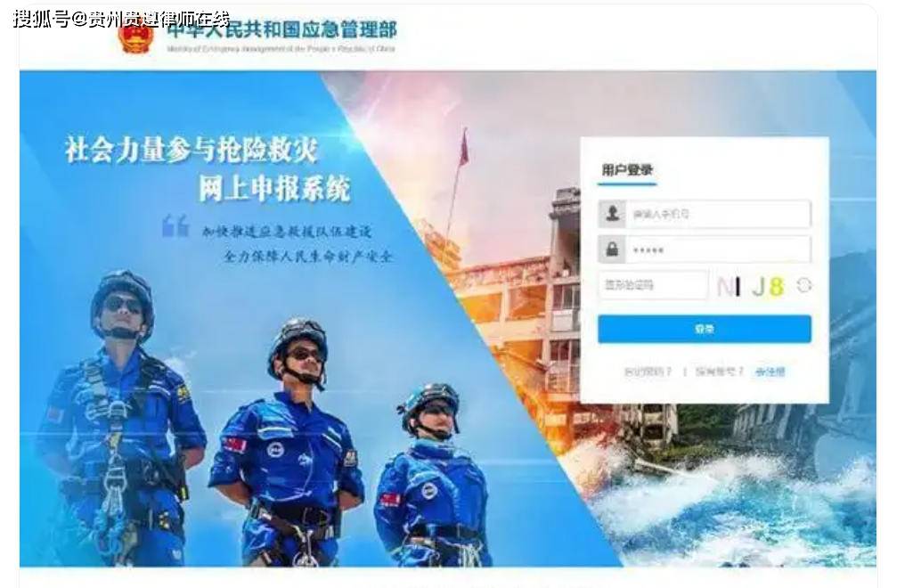Click the padlock icon beside password field
Viewport: 913px width, 588px height.
point(612,249)
